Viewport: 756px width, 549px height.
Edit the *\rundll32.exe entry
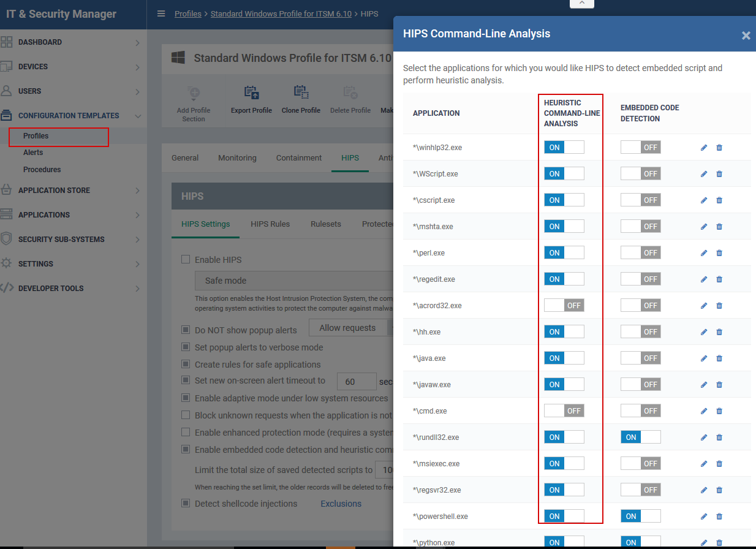pos(704,437)
